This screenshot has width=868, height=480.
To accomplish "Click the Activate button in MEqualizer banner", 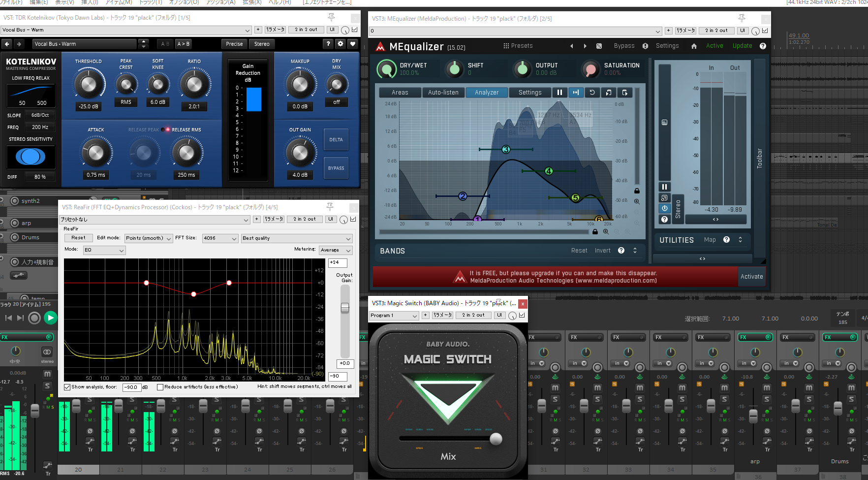I will point(752,277).
